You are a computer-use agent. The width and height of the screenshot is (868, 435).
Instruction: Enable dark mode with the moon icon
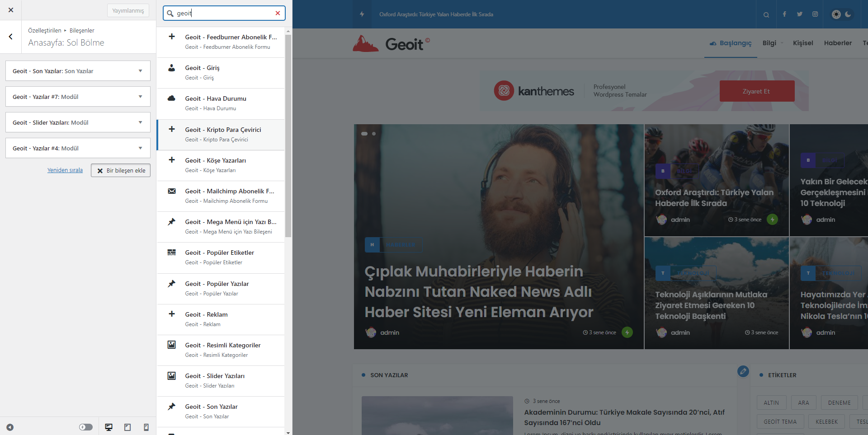coord(848,14)
